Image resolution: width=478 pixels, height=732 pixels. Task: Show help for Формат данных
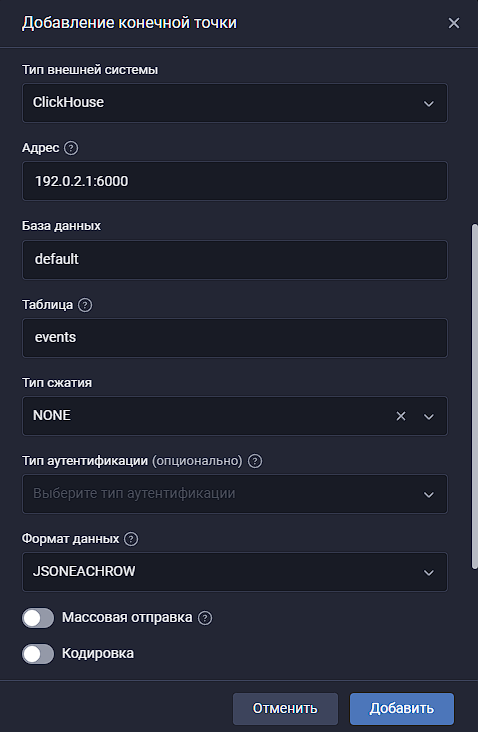pos(131,539)
